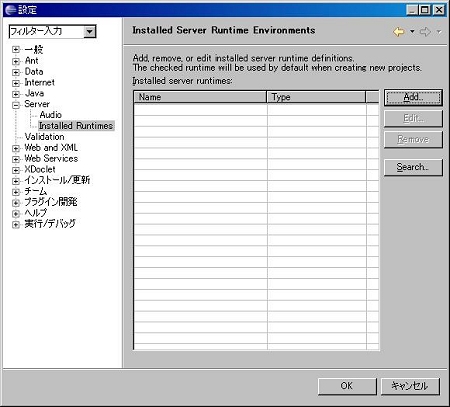Click the Name column header
Image resolution: width=450 pixels, height=407 pixels.
[x=200, y=97]
